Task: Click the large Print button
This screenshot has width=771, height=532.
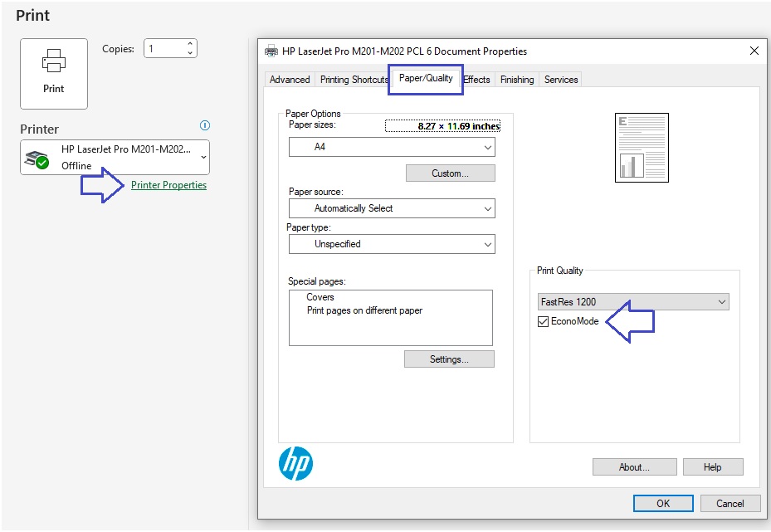Action: [54, 74]
